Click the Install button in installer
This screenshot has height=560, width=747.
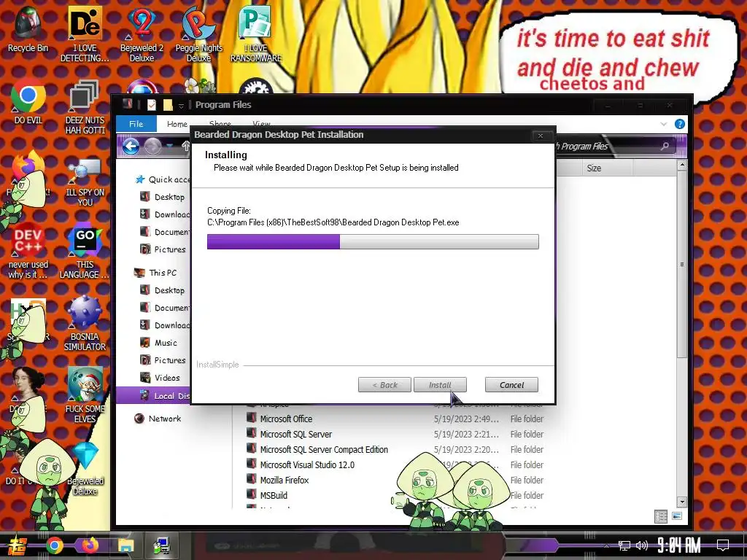point(440,385)
